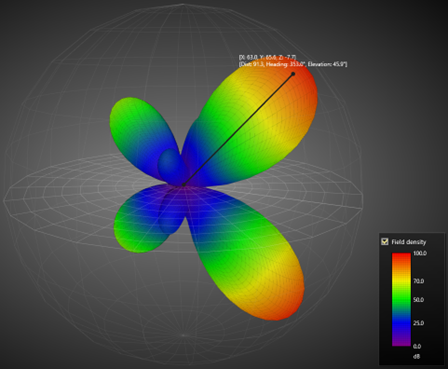Uncheck the Field density checkbox
The height and width of the screenshot is (369, 448).
pyautogui.click(x=385, y=242)
